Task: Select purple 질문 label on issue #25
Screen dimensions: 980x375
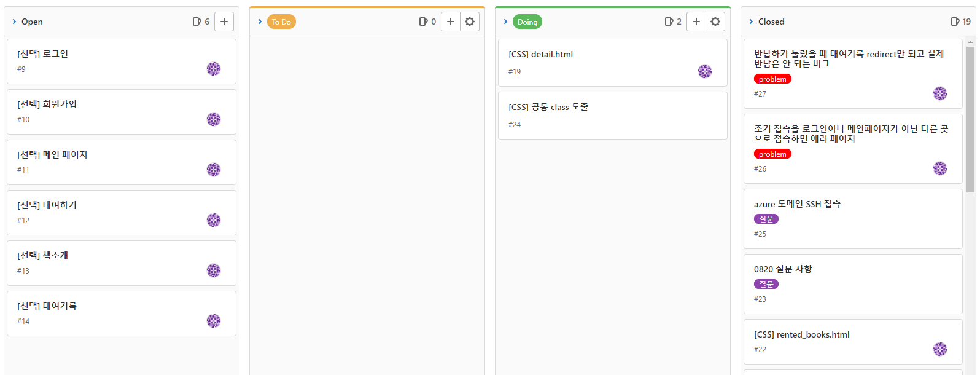Action: tap(766, 219)
